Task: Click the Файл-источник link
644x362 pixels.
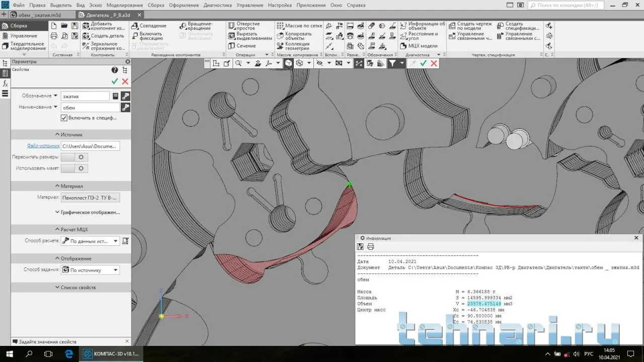Action: click(x=43, y=146)
